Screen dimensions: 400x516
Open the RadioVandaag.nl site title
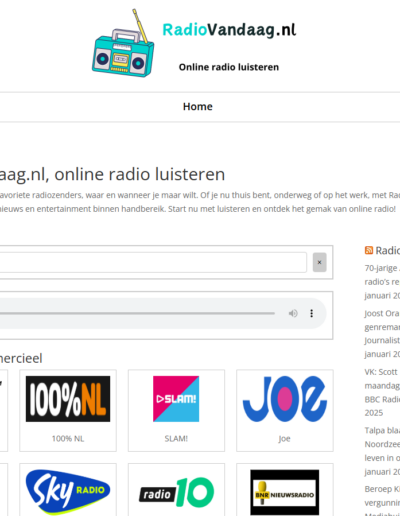point(229,30)
